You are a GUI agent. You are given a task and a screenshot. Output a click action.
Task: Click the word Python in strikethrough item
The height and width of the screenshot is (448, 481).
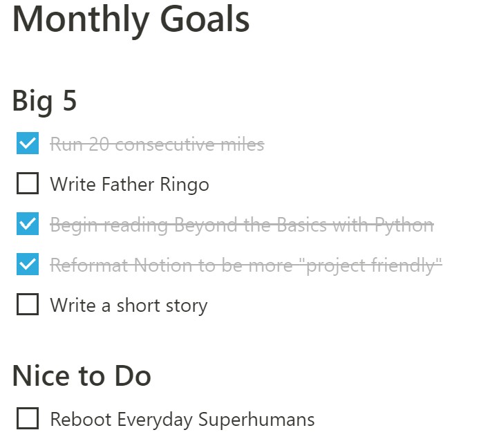(x=404, y=225)
